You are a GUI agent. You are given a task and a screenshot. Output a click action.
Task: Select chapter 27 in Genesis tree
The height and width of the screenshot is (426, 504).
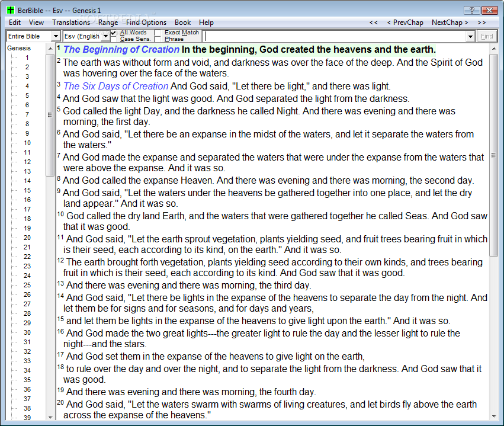click(27, 304)
